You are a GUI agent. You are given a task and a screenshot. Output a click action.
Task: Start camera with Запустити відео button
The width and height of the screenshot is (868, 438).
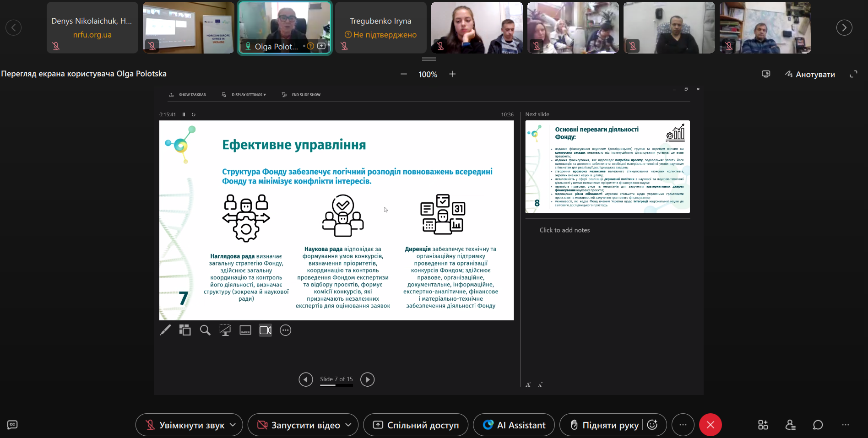(299, 425)
